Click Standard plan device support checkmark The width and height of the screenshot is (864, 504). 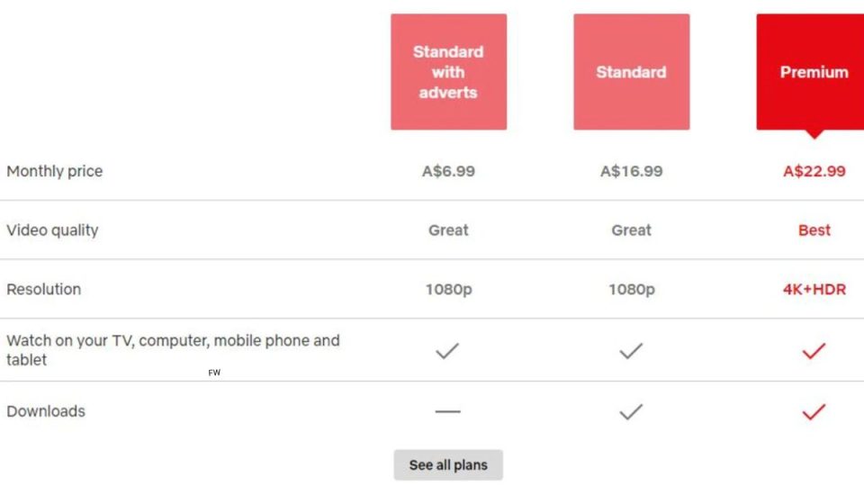point(631,351)
